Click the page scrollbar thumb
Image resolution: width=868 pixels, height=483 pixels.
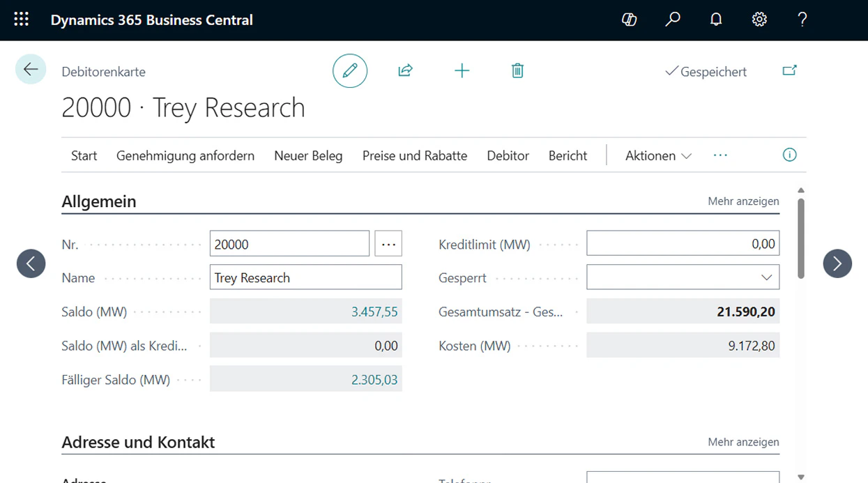[x=801, y=238]
